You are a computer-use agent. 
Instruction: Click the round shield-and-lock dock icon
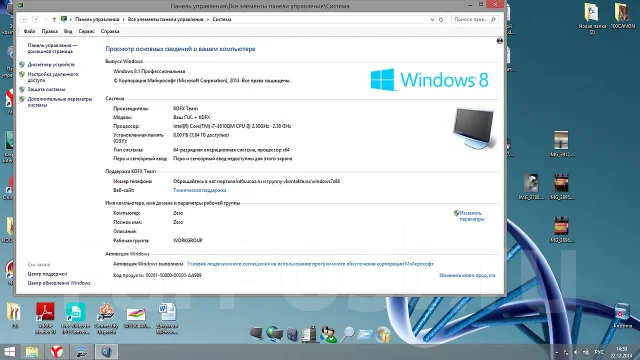click(383, 334)
